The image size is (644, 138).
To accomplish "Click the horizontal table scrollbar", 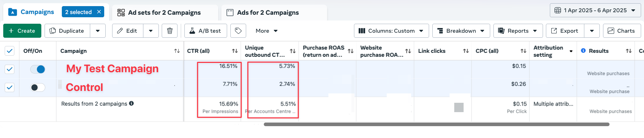I will click(436, 124).
